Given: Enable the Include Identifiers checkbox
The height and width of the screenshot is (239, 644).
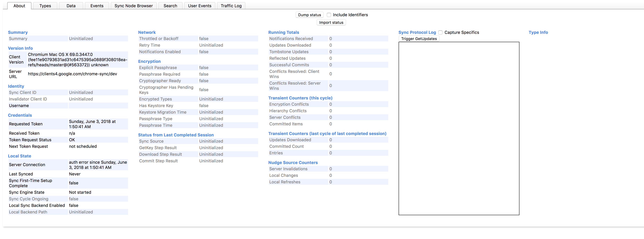Looking at the screenshot, I should tap(329, 15).
